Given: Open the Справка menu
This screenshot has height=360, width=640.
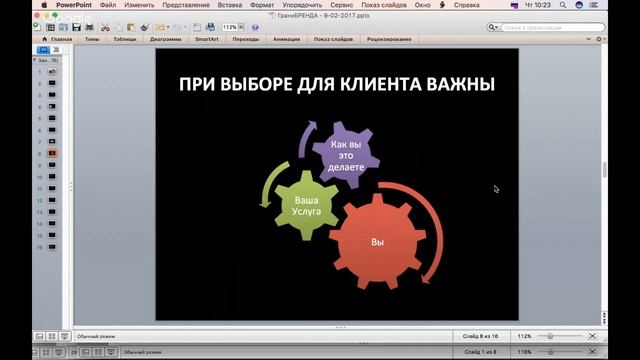Looking at the screenshot, I should tap(467, 5).
